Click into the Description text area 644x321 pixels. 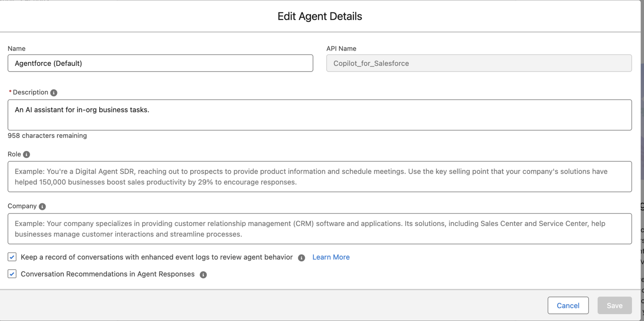click(x=320, y=115)
